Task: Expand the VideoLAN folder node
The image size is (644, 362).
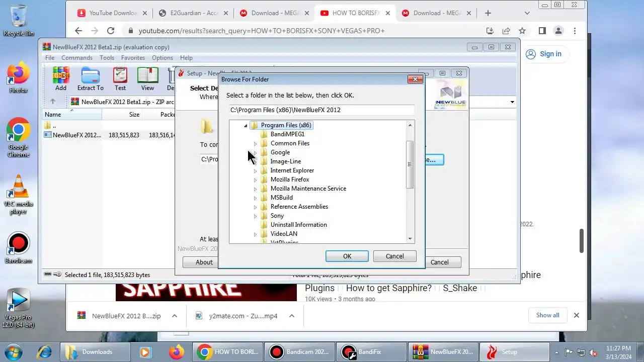Action: pyautogui.click(x=255, y=234)
